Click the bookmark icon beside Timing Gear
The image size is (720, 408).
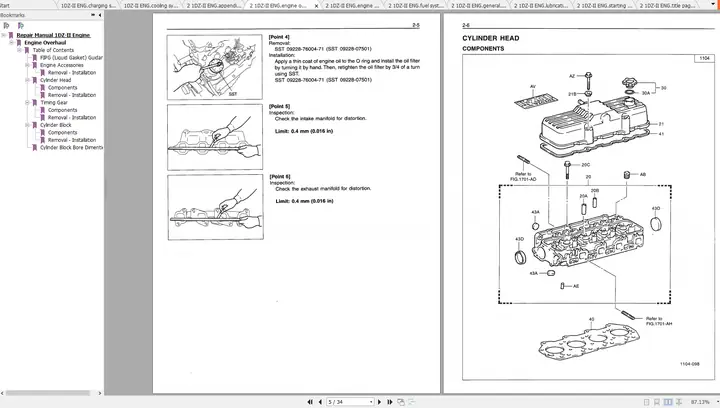tap(34, 103)
